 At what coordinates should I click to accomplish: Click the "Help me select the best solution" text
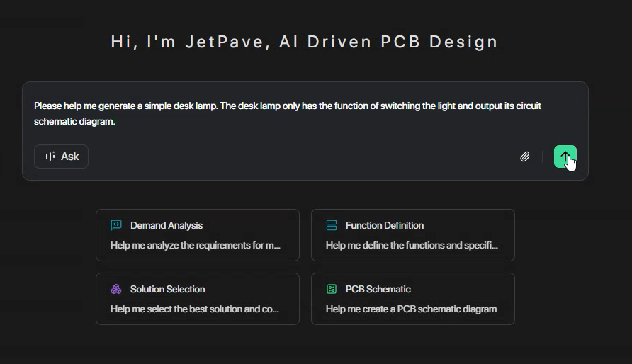[x=194, y=309]
